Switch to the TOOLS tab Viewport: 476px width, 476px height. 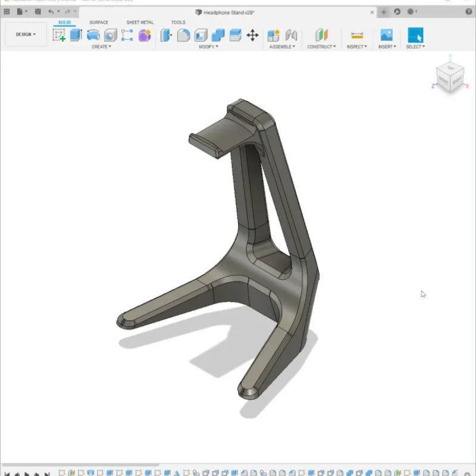(178, 23)
